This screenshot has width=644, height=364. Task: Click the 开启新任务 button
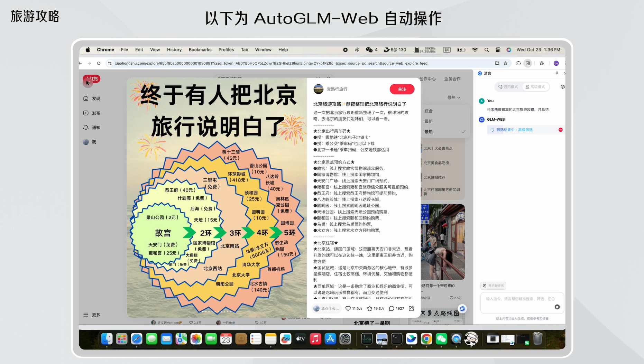click(494, 286)
